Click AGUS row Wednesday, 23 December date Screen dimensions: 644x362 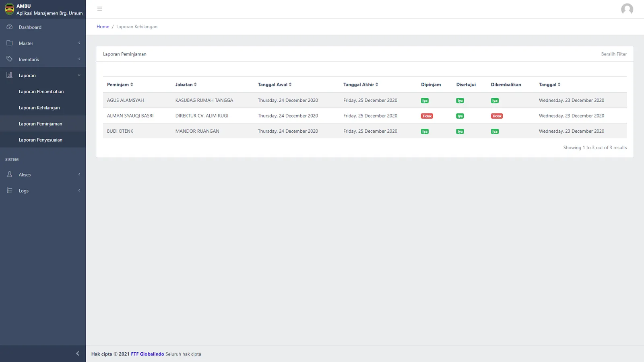click(x=571, y=100)
